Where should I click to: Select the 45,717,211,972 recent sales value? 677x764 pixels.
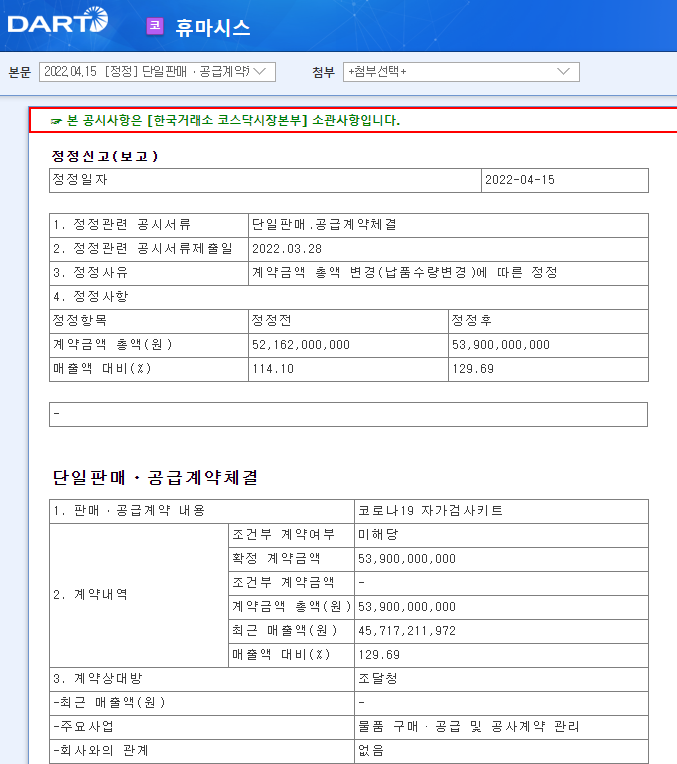tap(501, 631)
